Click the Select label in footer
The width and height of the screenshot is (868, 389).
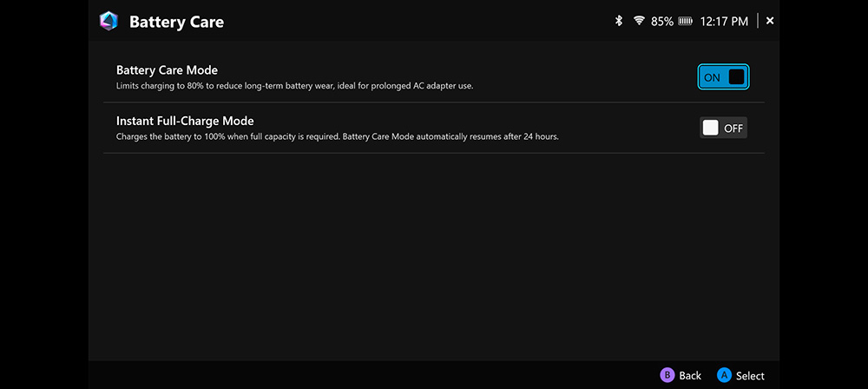[750, 375]
